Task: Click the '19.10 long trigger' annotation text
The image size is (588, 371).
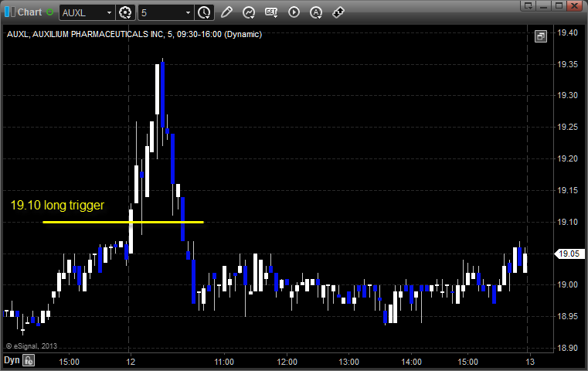Action: 57,205
